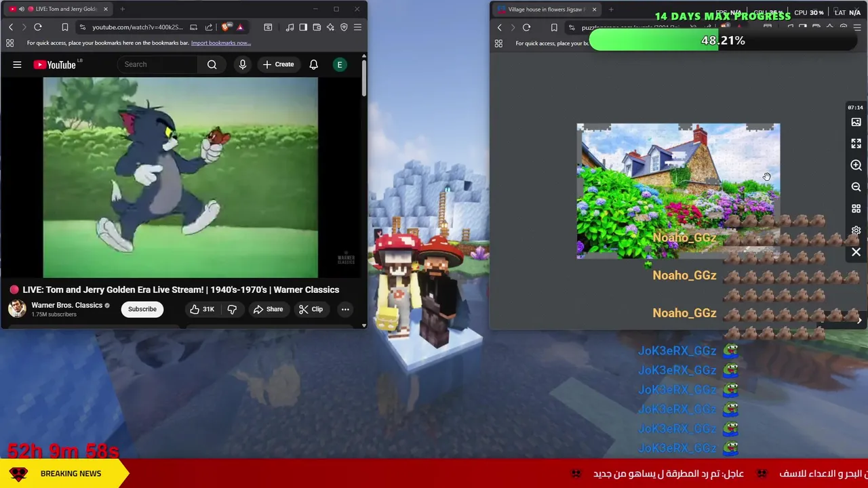
Task: Dislike the Tom and Jerry video
Action: [232, 309]
